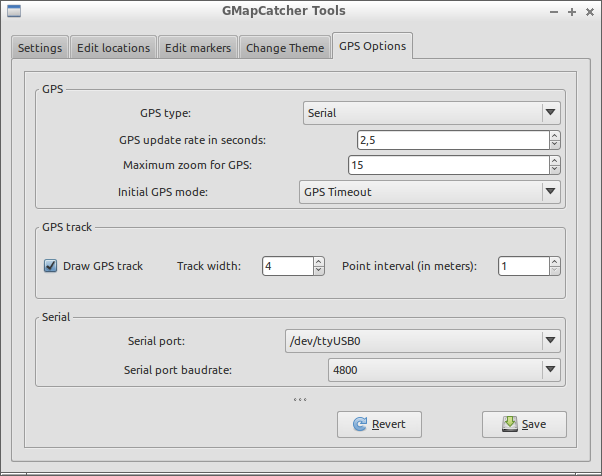This screenshot has width=602, height=476.
Task: Switch to the Settings tab
Action: (40, 48)
